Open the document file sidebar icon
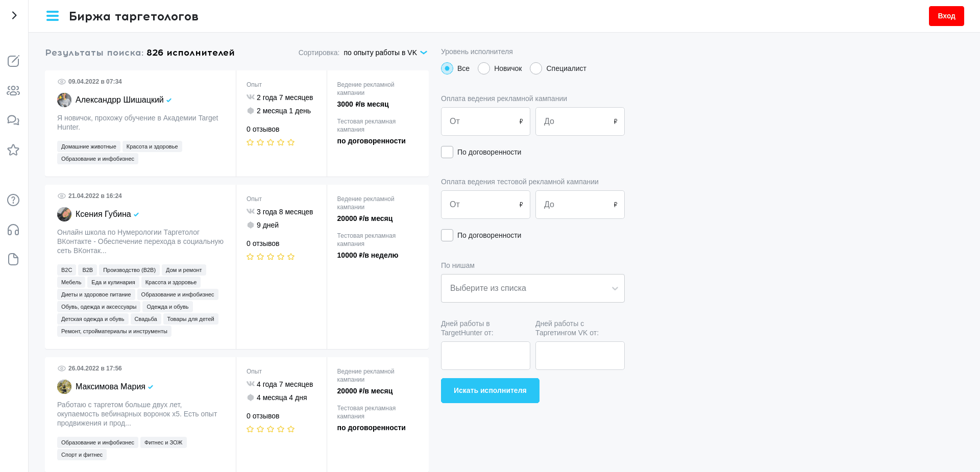The width and height of the screenshot is (980, 472). pos(13,259)
